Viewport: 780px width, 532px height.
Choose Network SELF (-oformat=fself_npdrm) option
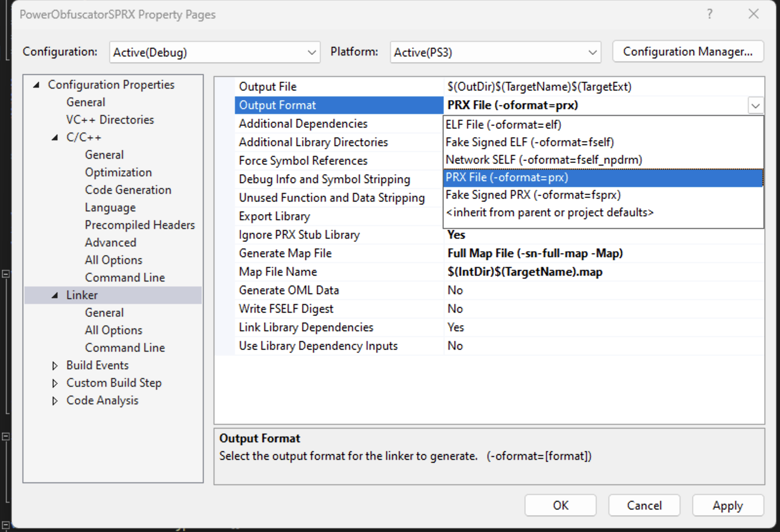click(x=603, y=160)
